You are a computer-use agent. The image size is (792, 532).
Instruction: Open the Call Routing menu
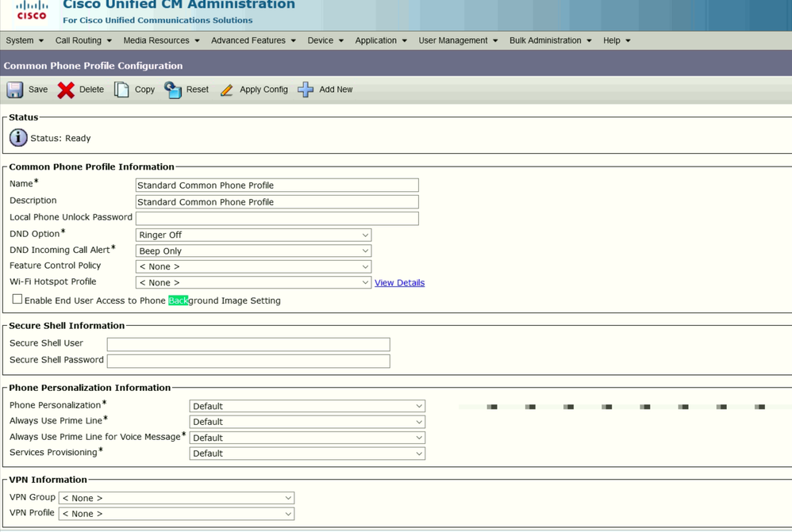[x=83, y=40]
